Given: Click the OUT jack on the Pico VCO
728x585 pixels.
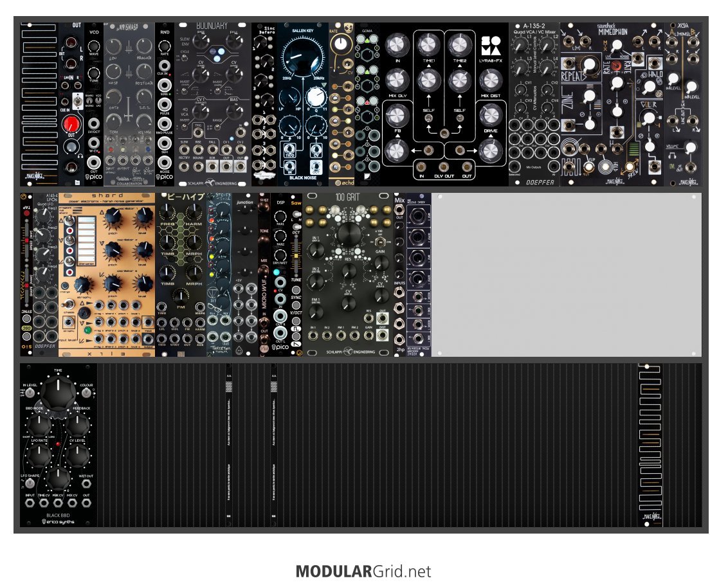Looking at the screenshot, I should click(x=95, y=162).
